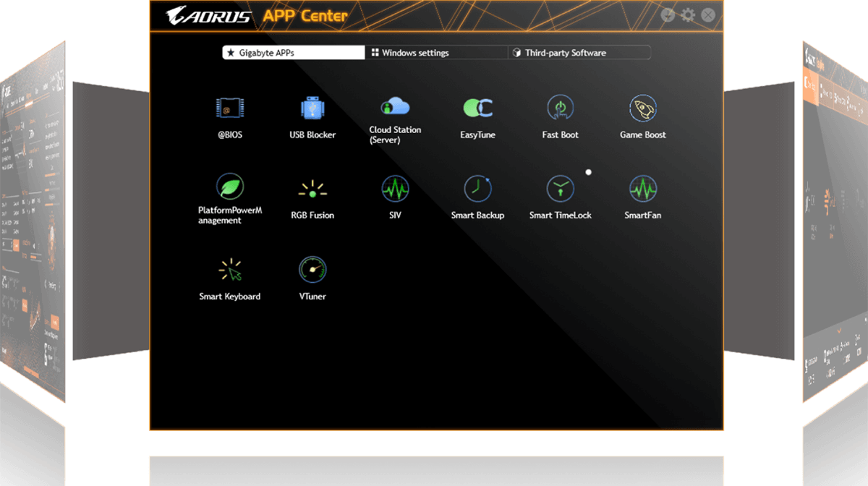Launch the EasyTune app icon
The height and width of the screenshot is (486, 868).
tap(477, 108)
